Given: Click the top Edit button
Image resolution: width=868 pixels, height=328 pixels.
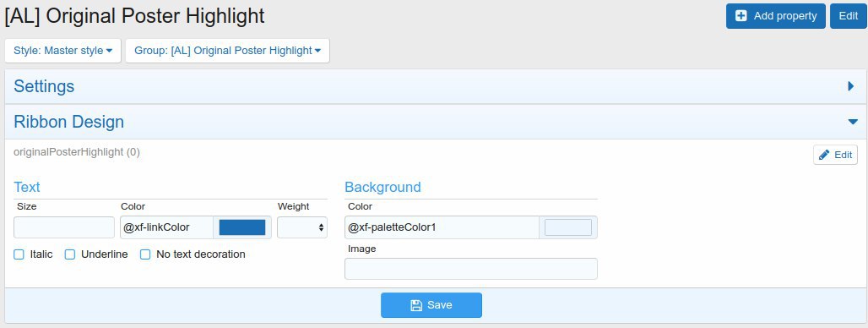Looking at the screenshot, I should point(848,16).
